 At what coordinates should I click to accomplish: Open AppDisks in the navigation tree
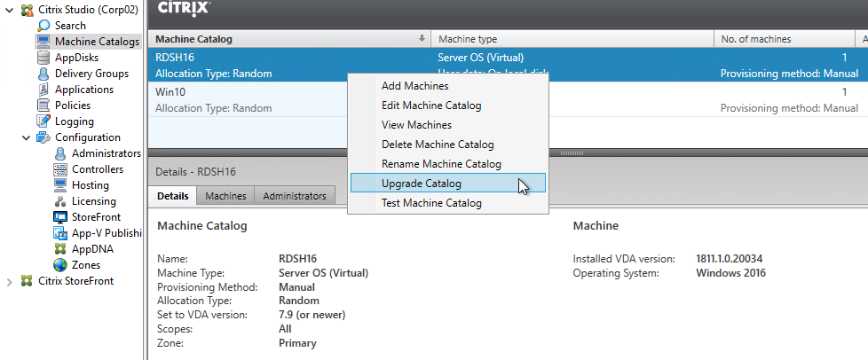click(77, 58)
